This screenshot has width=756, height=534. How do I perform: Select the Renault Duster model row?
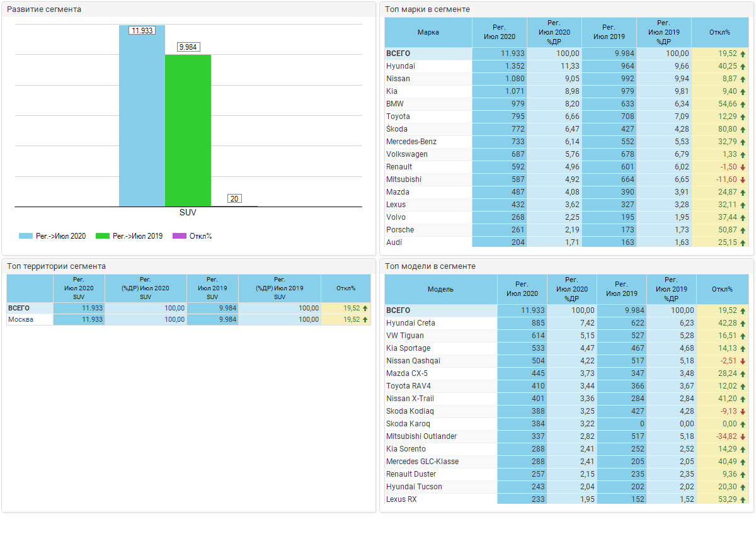[x=566, y=474]
